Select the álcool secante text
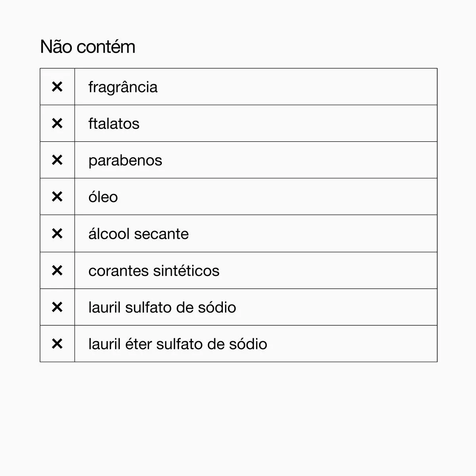Viewport: 476px width, 476px height. pyautogui.click(x=138, y=234)
